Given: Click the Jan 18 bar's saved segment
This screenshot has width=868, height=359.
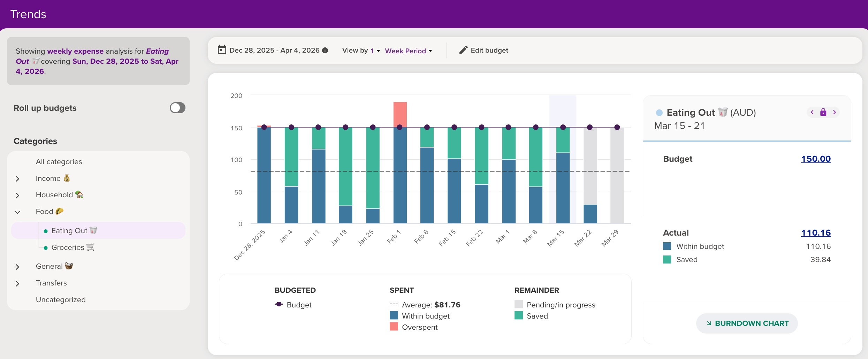Looking at the screenshot, I should [345, 167].
